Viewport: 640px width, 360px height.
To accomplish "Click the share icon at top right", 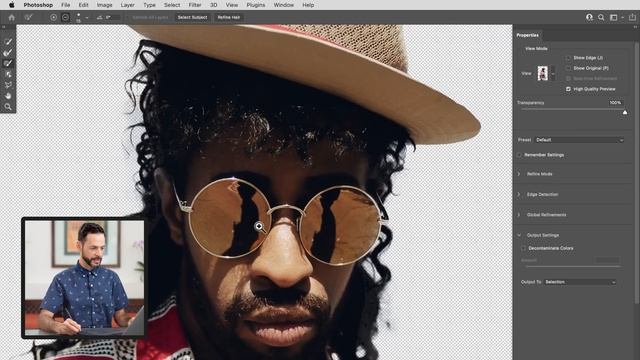I will tap(632, 17).
